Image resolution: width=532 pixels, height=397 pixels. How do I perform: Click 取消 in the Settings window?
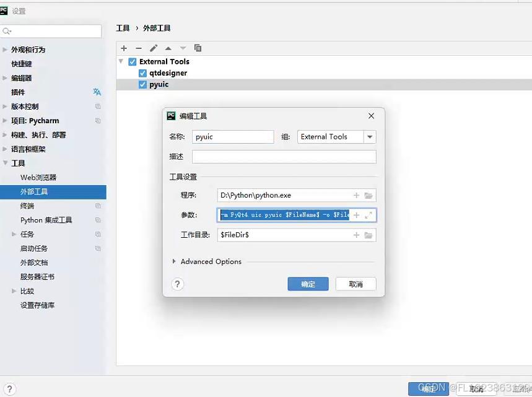[x=477, y=389]
